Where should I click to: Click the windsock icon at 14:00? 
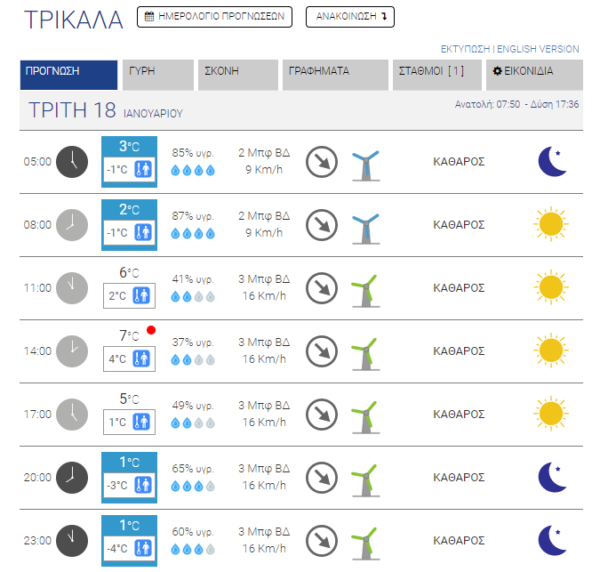pyautogui.click(x=365, y=351)
